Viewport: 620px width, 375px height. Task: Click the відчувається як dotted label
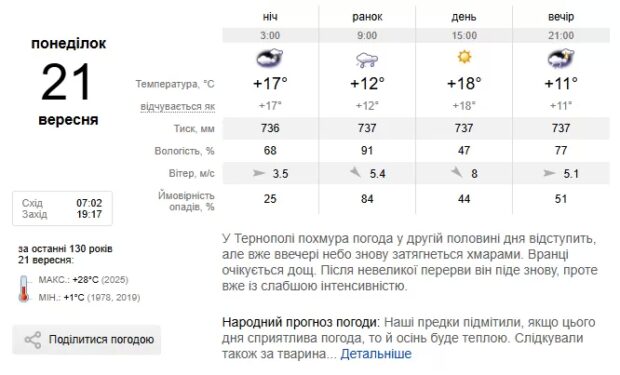178,107
